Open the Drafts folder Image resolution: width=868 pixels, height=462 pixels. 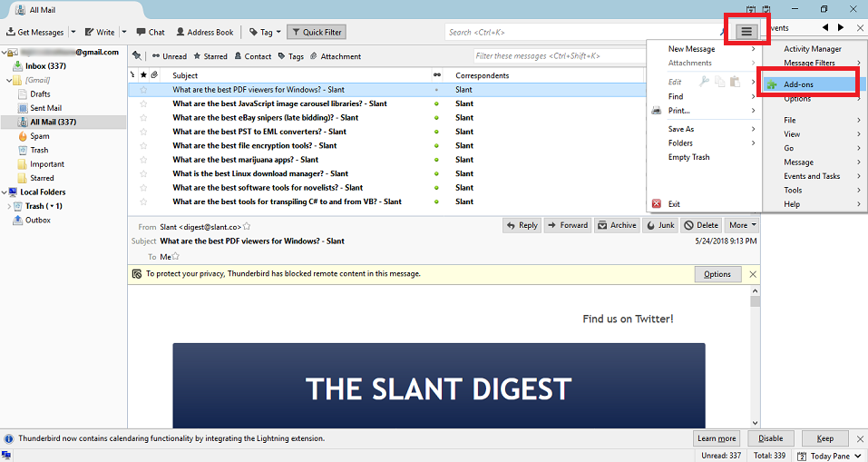[x=40, y=94]
